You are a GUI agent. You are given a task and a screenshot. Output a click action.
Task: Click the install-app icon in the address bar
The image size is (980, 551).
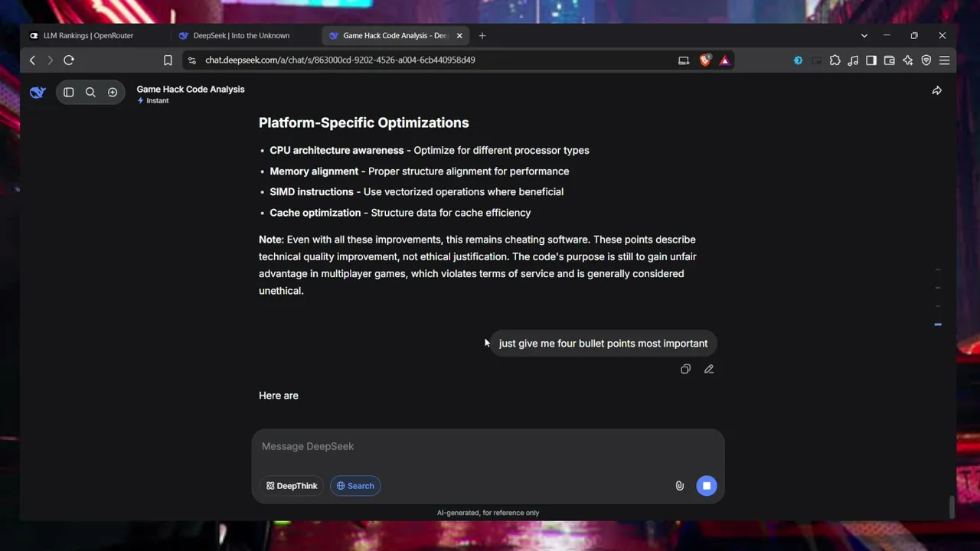click(x=684, y=60)
